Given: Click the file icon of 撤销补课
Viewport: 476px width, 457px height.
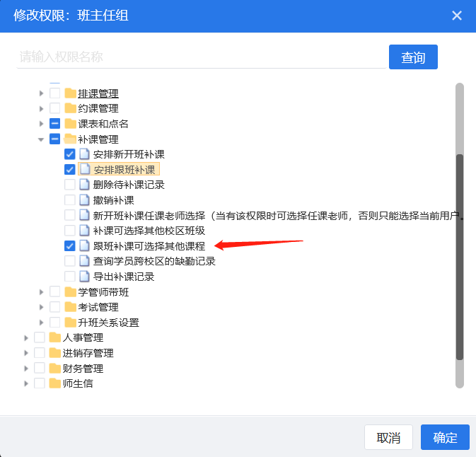Looking at the screenshot, I should pos(84,200).
